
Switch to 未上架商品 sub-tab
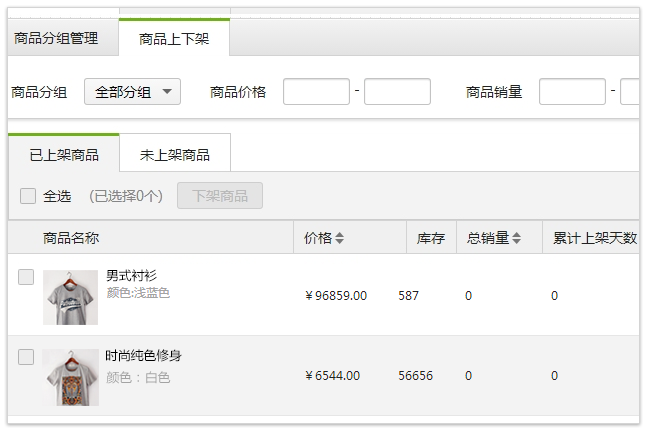175,154
